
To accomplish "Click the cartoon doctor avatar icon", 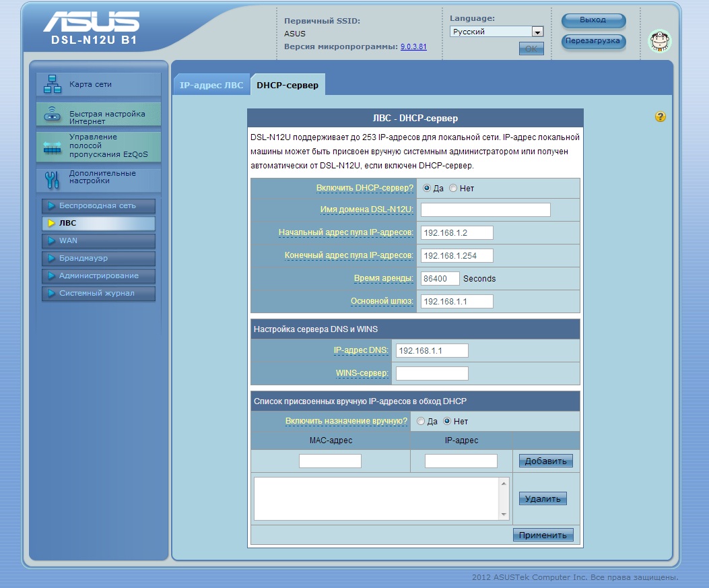I will pyautogui.click(x=659, y=42).
